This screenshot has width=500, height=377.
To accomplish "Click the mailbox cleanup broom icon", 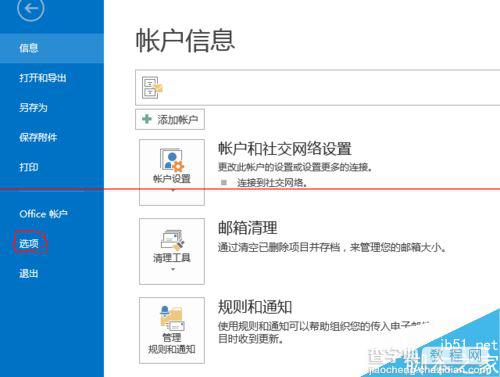I will 172,239.
